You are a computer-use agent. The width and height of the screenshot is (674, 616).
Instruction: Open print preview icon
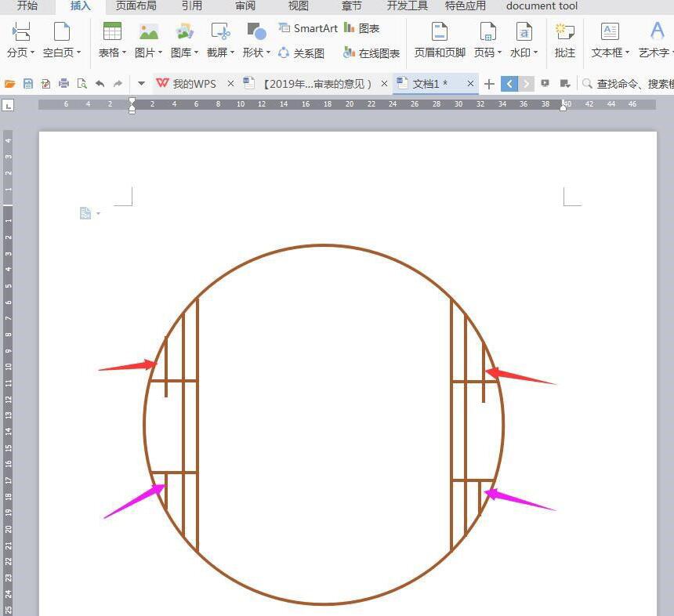tap(82, 83)
